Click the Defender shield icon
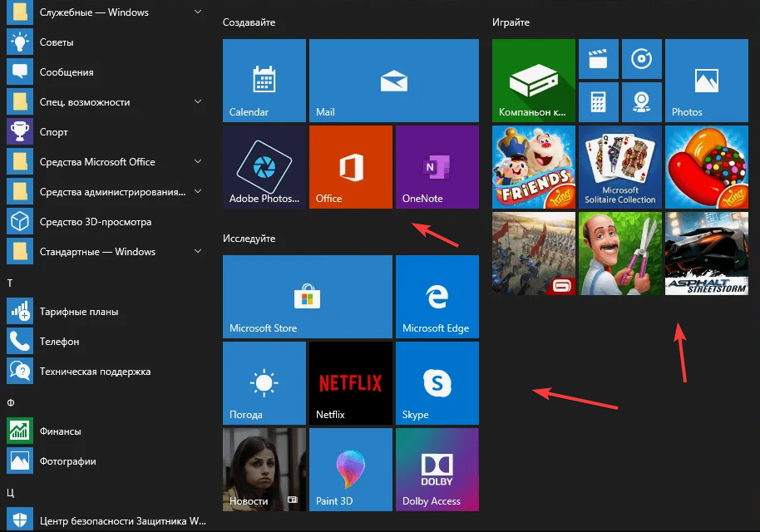This screenshot has width=760, height=532. pyautogui.click(x=20, y=520)
